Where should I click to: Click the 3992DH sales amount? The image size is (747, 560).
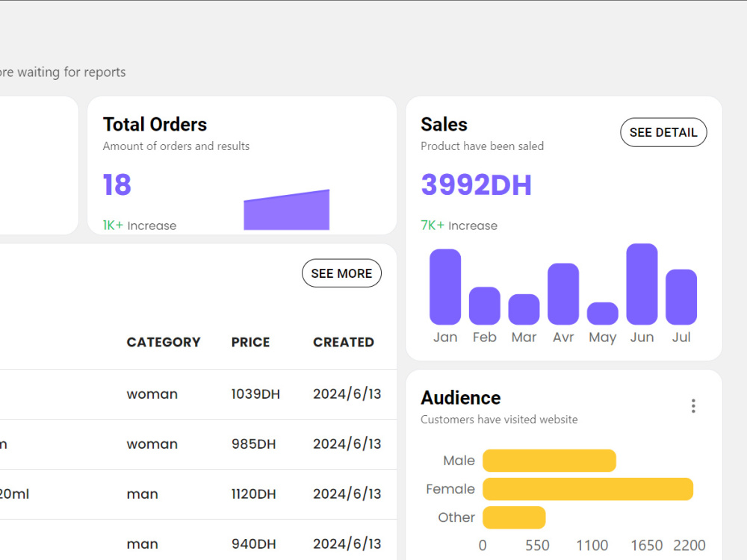[476, 184]
